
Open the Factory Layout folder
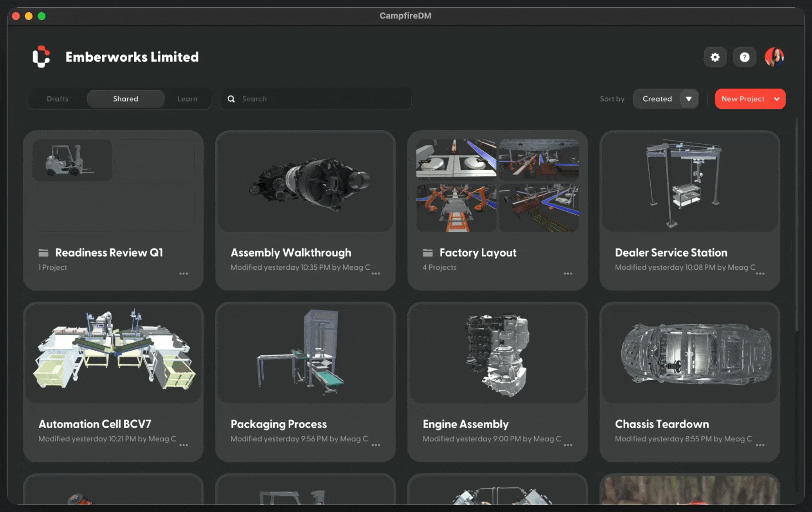497,186
